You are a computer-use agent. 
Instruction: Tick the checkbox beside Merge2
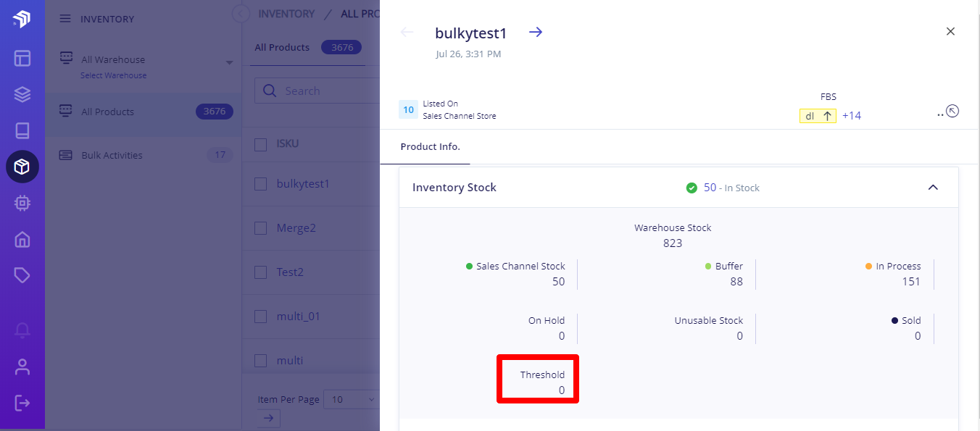261,228
